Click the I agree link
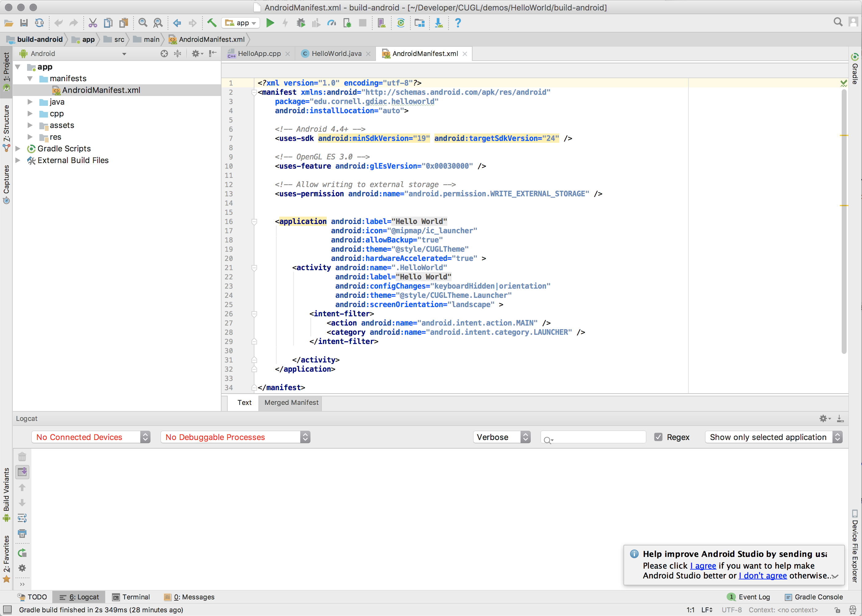 click(x=703, y=566)
